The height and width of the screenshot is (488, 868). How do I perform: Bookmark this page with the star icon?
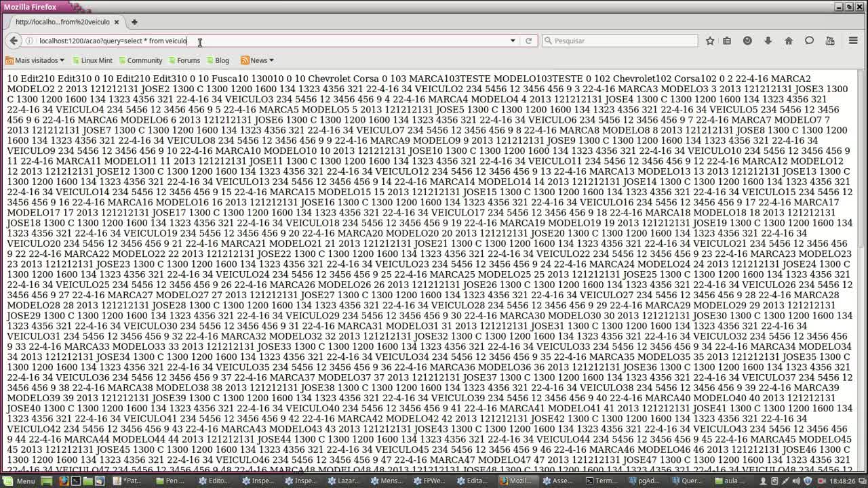pos(710,41)
